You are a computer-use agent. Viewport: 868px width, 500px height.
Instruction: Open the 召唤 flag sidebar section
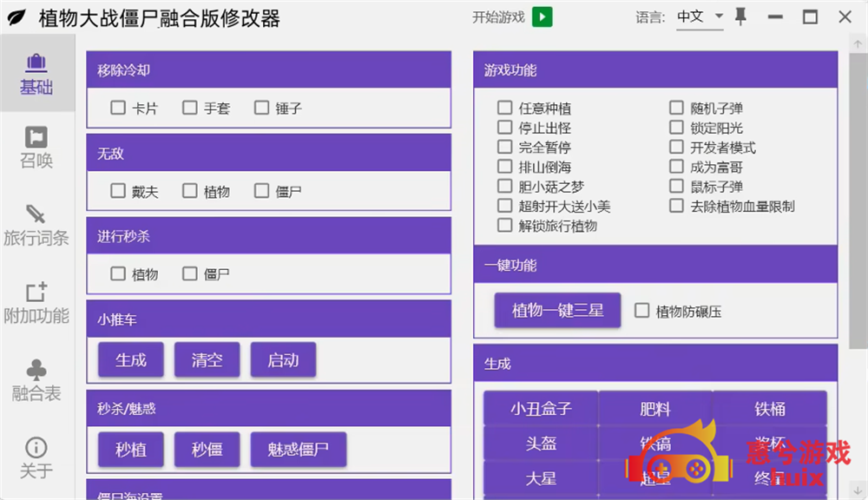coord(36,148)
